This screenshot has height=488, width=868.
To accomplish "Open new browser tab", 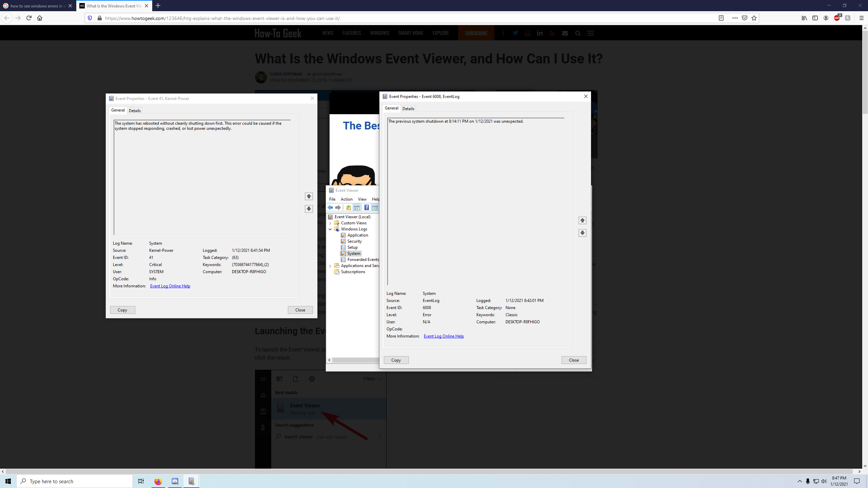I will coord(158,6).
